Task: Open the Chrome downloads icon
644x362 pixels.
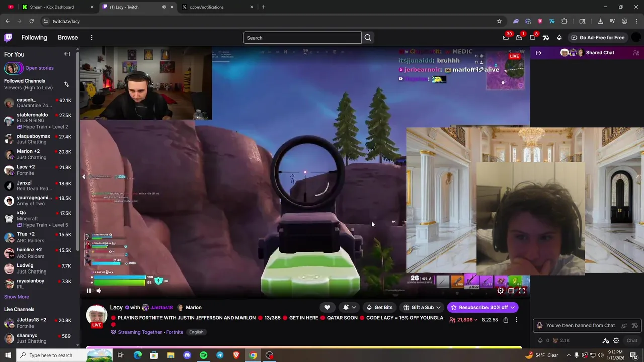Action: (600, 21)
